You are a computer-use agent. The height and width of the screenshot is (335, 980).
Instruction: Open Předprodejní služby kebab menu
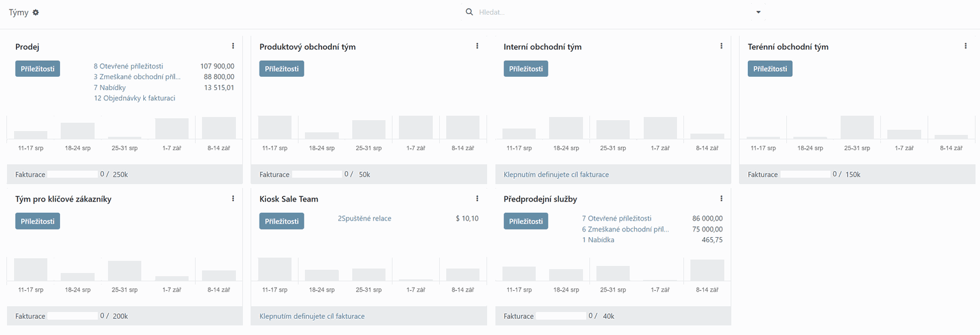pyautogui.click(x=721, y=199)
